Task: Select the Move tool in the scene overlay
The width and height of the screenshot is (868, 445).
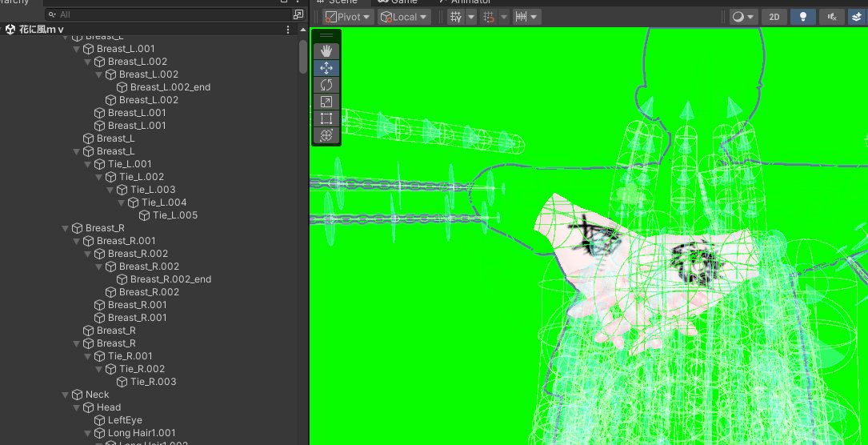Action: click(326, 68)
